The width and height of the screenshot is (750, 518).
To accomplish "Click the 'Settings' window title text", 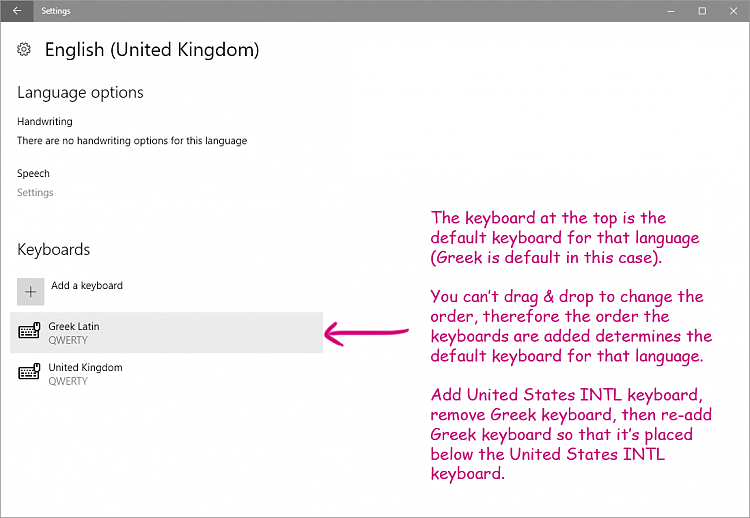I will click(56, 11).
